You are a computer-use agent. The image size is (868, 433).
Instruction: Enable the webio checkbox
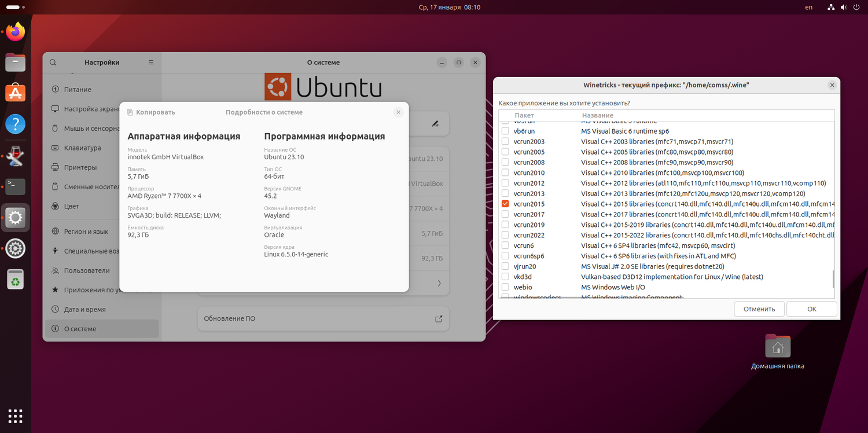point(505,287)
